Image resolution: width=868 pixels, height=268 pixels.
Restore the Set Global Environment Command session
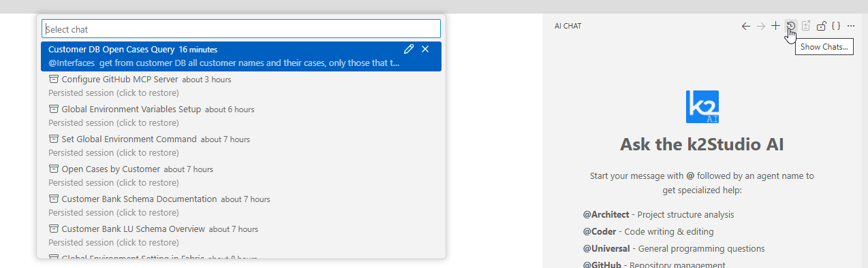click(x=241, y=146)
